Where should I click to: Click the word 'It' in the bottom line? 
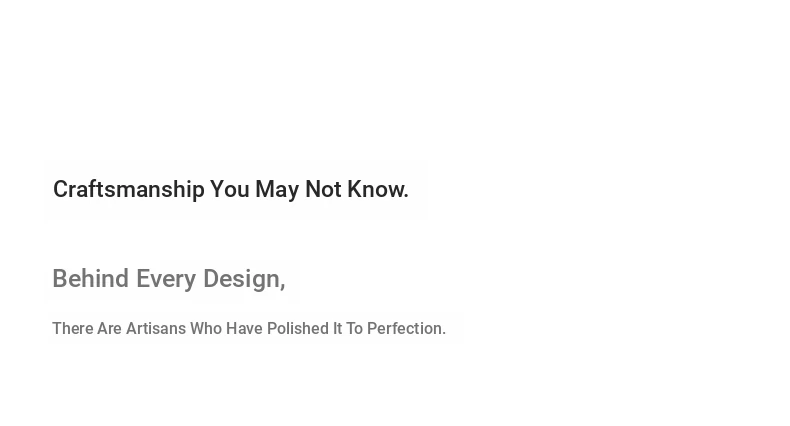[x=338, y=328]
